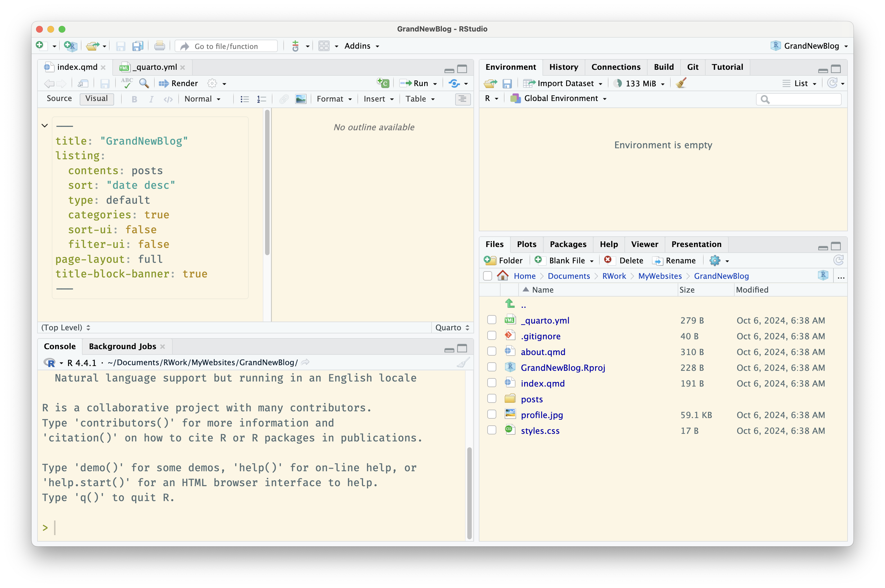The image size is (885, 588).
Task: Open the Normal paragraph style dropdown
Action: point(202,99)
